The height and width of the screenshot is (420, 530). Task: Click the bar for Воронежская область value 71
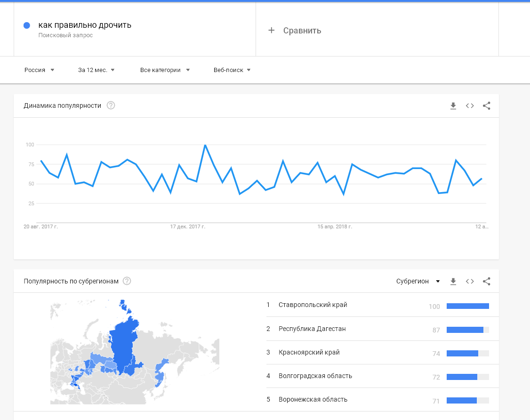[468, 400]
